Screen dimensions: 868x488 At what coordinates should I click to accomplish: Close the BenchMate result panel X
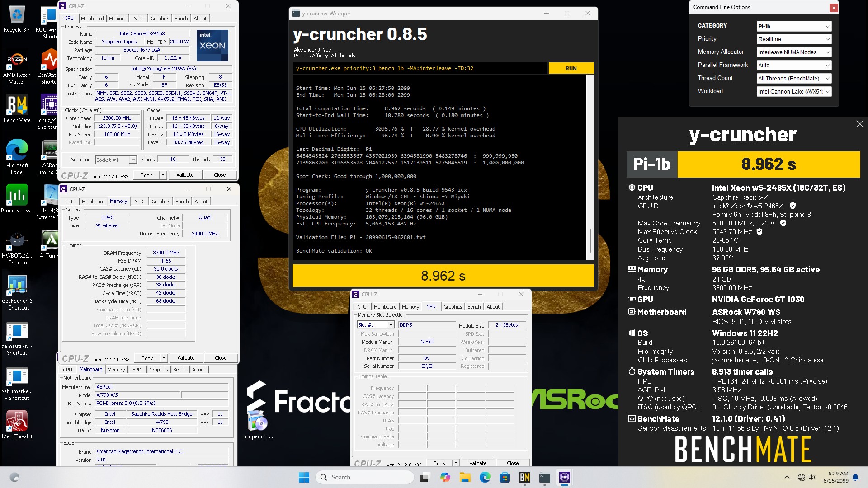859,124
